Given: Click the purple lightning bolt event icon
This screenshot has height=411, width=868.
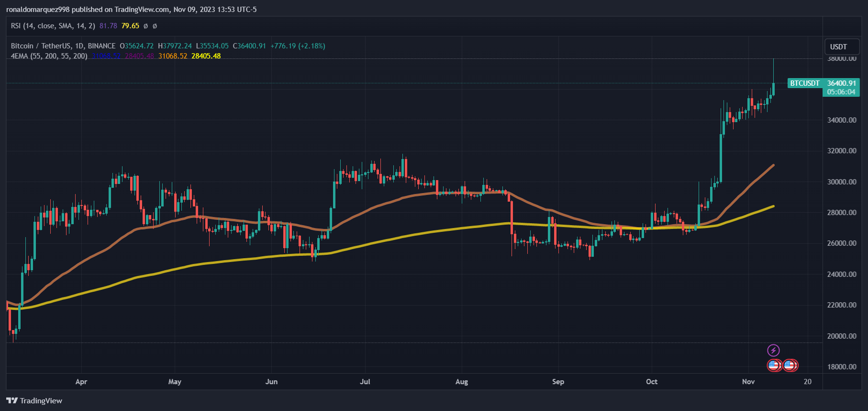Looking at the screenshot, I should [x=773, y=350].
